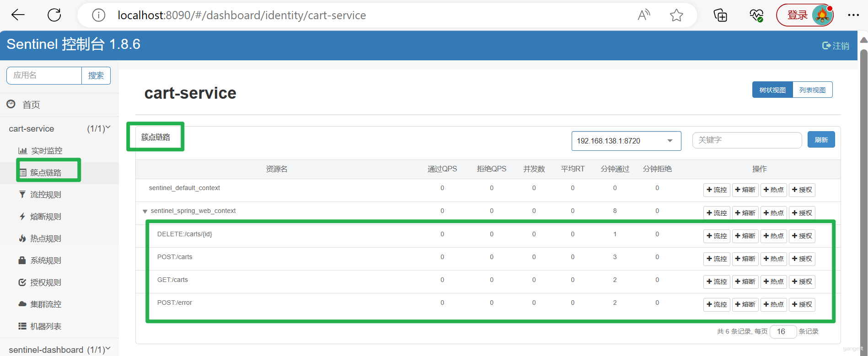868x356 pixels.
Task: Switch to 树状视图 tree view
Action: click(x=772, y=90)
